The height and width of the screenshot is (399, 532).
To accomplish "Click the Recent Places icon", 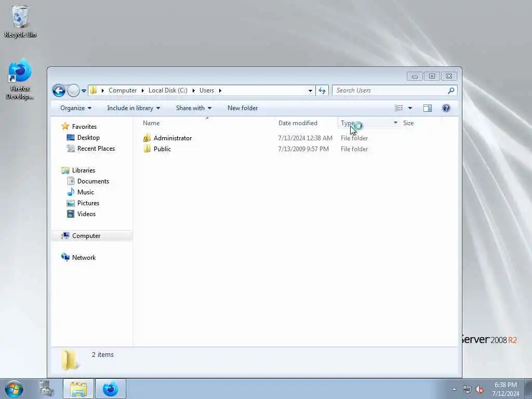I will 71,148.
